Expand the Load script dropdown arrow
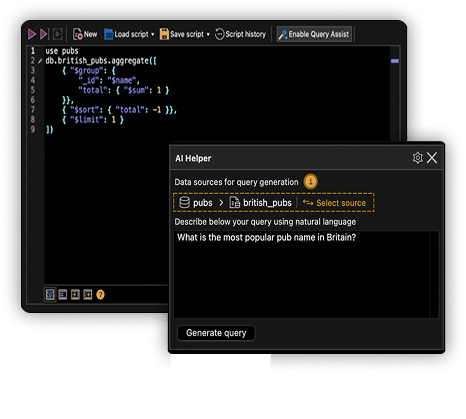Image resolution: width=466 pixels, height=419 pixels. [153, 34]
